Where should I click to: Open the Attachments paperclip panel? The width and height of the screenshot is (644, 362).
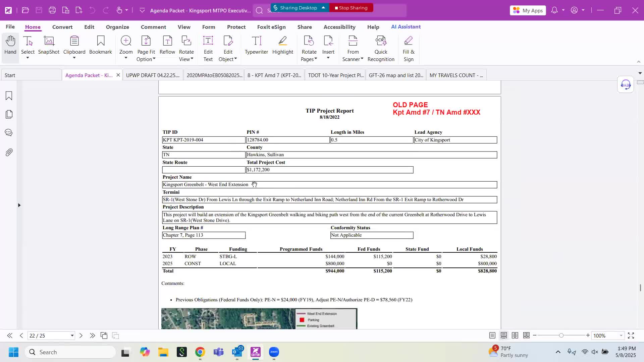(9, 153)
